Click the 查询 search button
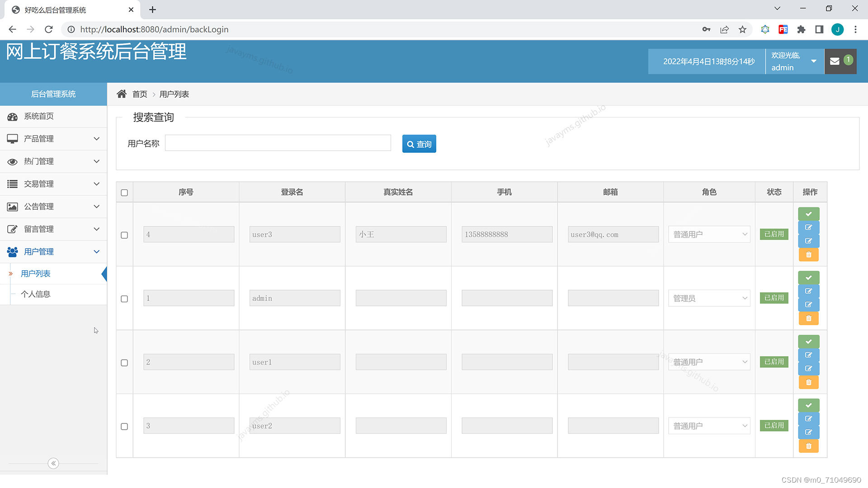The width and height of the screenshot is (868, 488). pos(419,144)
